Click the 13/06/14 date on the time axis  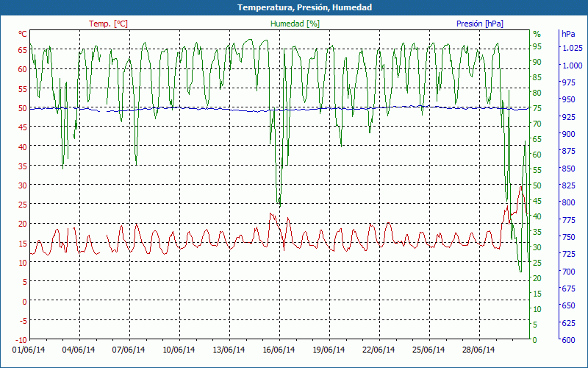(229, 350)
